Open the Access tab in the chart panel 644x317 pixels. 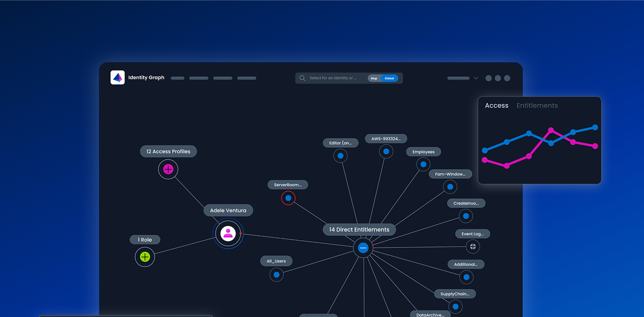click(496, 105)
